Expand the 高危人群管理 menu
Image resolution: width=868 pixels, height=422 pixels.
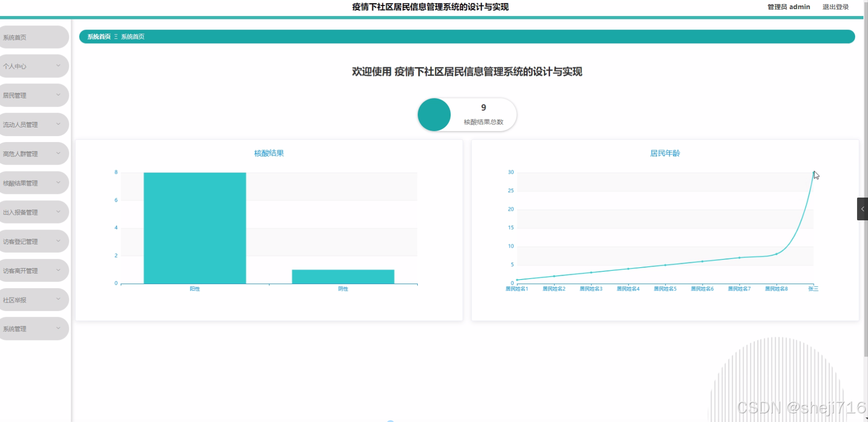(32, 153)
